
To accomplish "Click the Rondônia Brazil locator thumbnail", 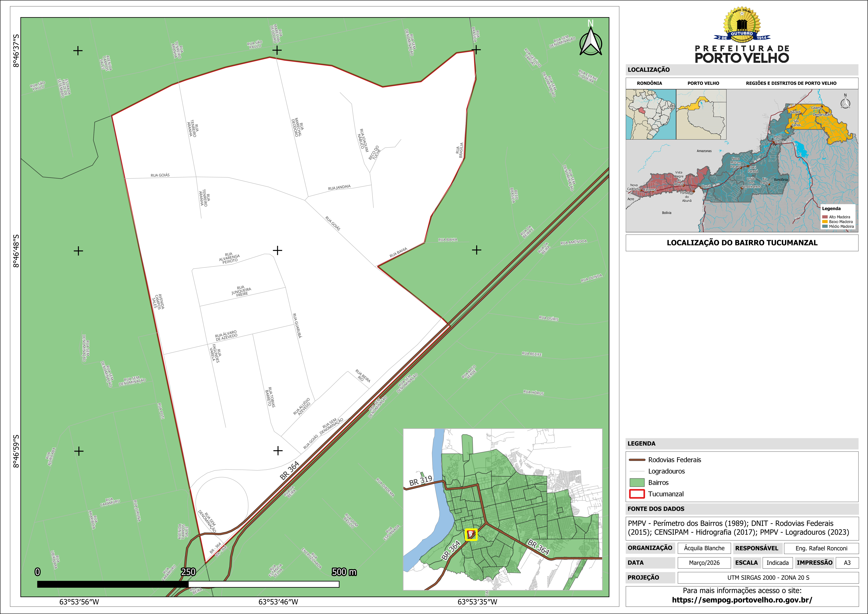I will [651, 114].
